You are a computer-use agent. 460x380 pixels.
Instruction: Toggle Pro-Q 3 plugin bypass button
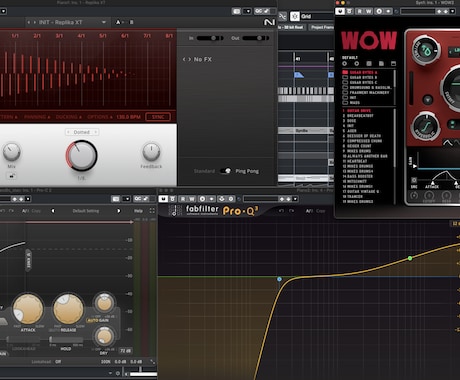[x=163, y=199]
